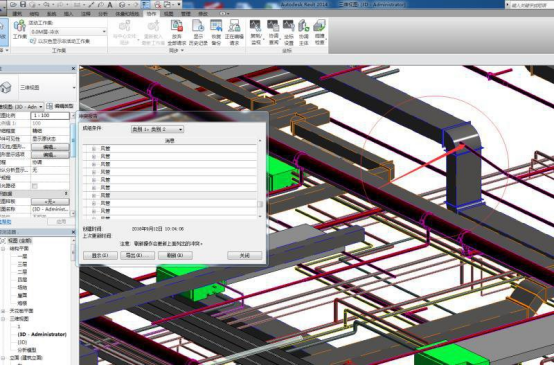
Task: Click the properties help link
Action: (x=5, y=222)
